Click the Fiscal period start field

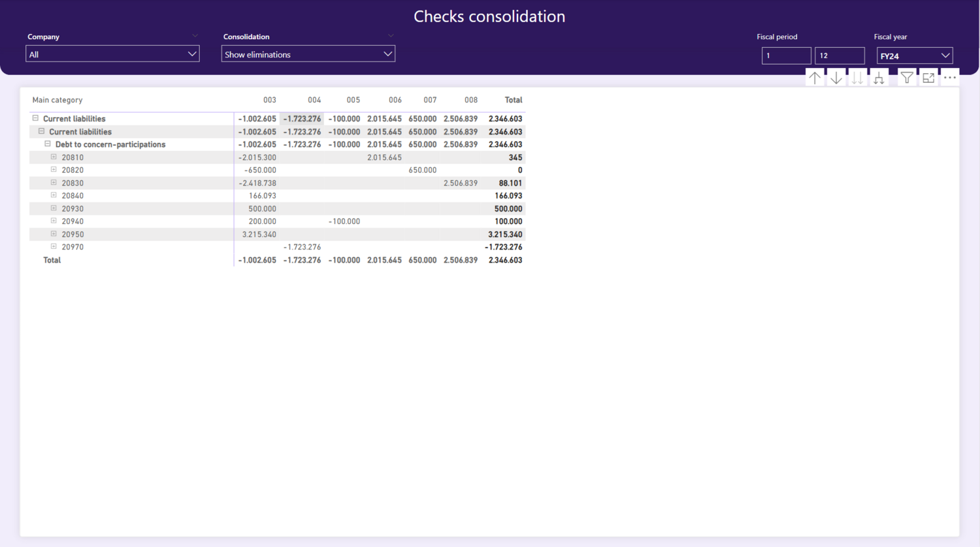click(787, 55)
